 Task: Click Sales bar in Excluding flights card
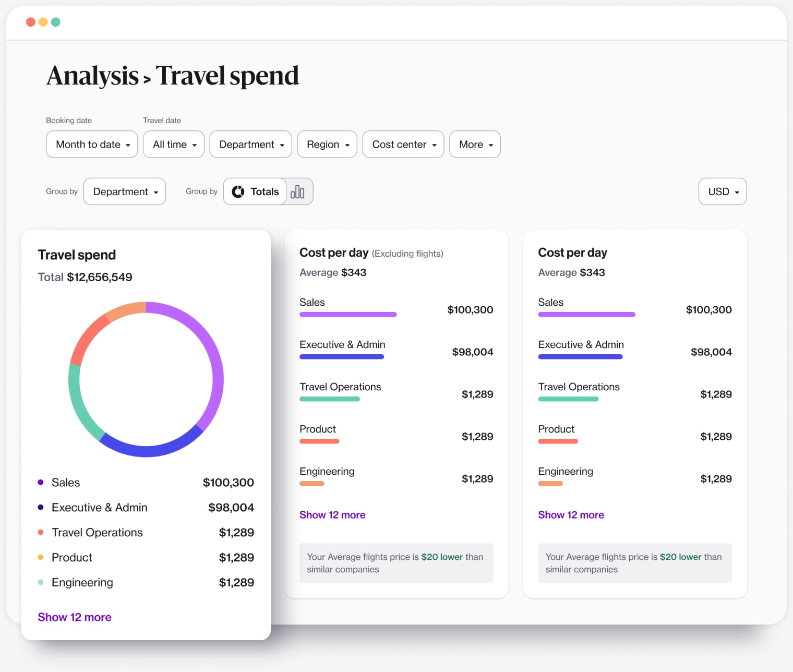[348, 315]
